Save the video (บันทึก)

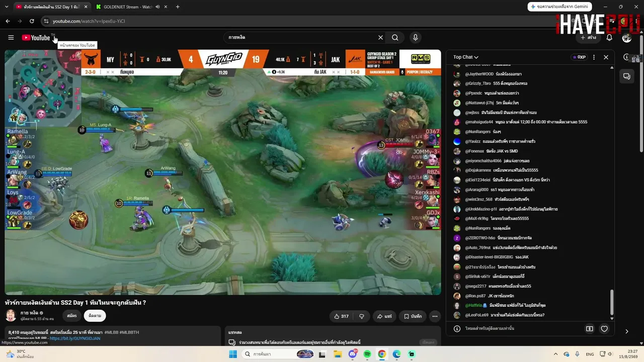pyautogui.click(x=413, y=316)
